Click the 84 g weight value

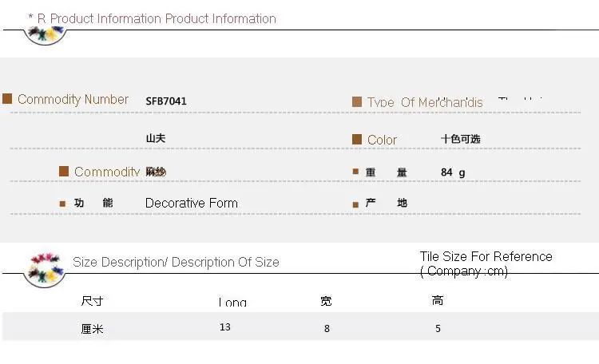coord(453,172)
